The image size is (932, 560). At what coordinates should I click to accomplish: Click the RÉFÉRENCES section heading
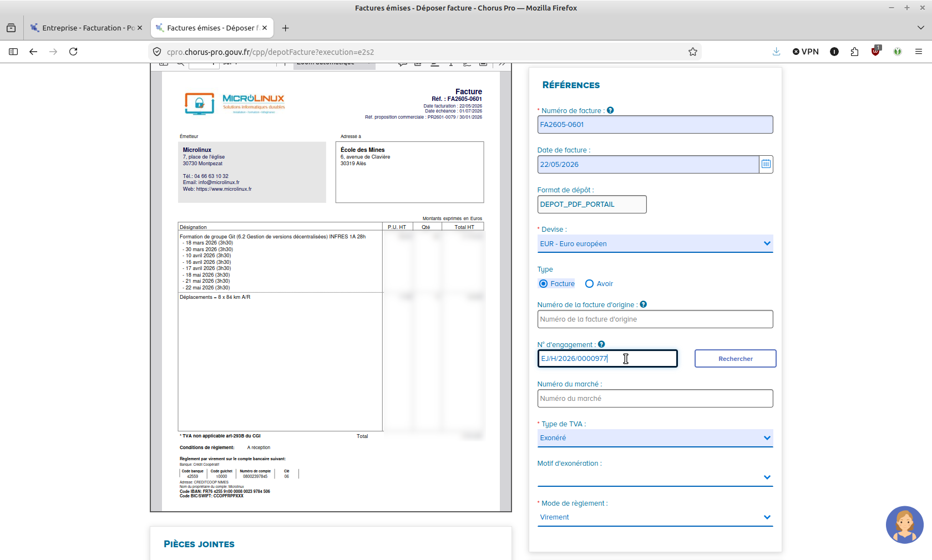click(571, 85)
